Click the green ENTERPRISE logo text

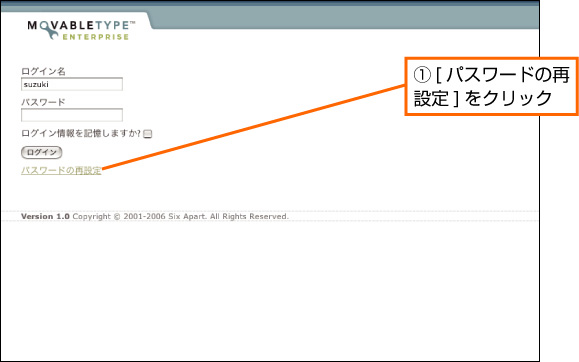point(96,37)
